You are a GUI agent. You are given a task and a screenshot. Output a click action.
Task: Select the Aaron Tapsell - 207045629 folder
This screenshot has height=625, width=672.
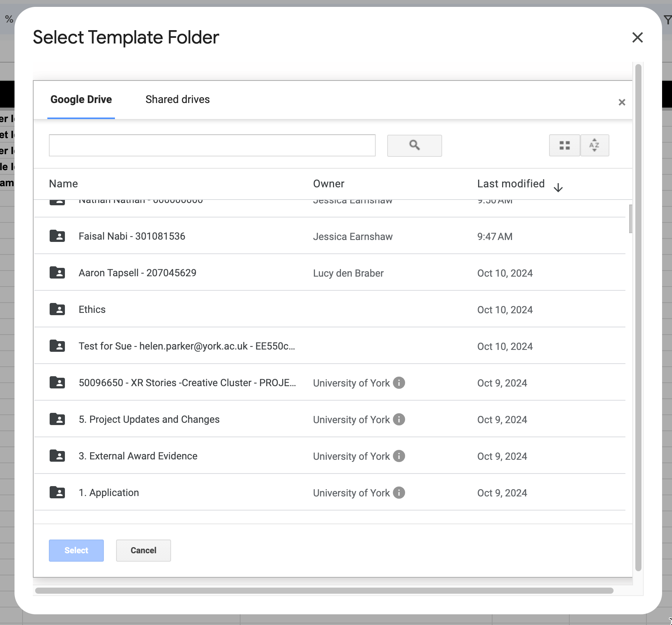click(x=137, y=273)
